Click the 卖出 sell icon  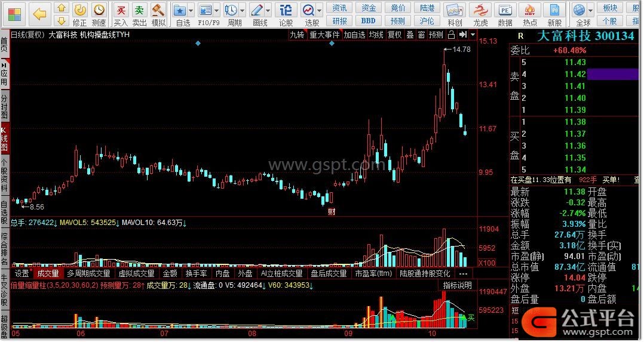point(140,14)
